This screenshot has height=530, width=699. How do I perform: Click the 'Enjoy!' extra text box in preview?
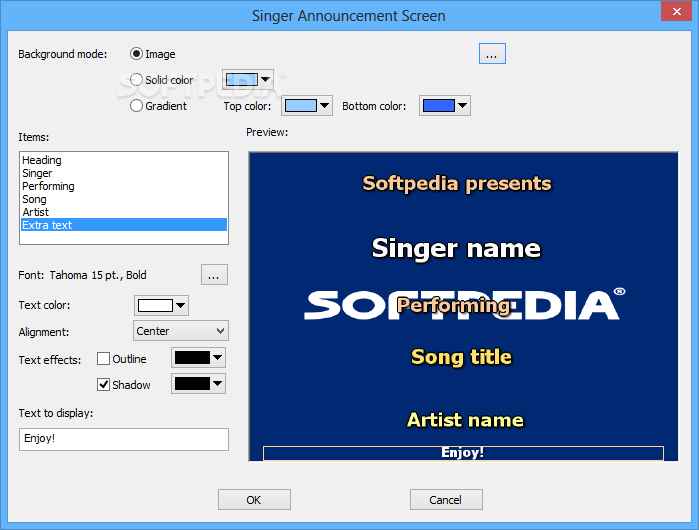click(x=463, y=453)
